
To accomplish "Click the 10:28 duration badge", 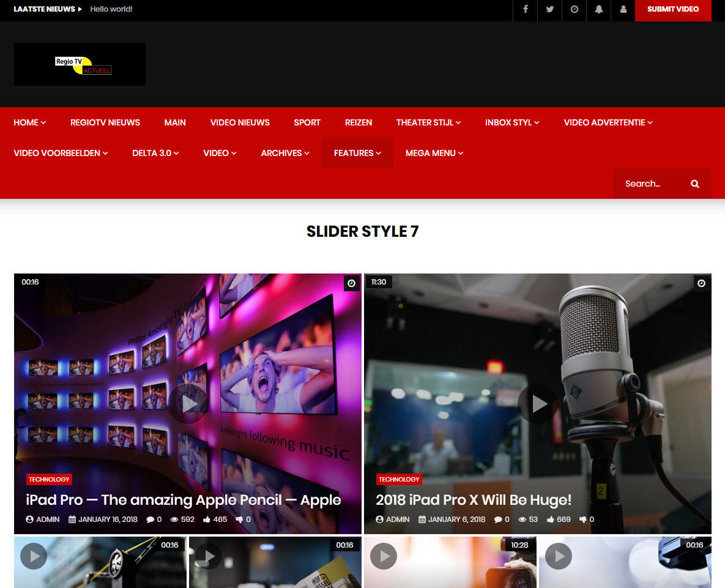I will 519,545.
